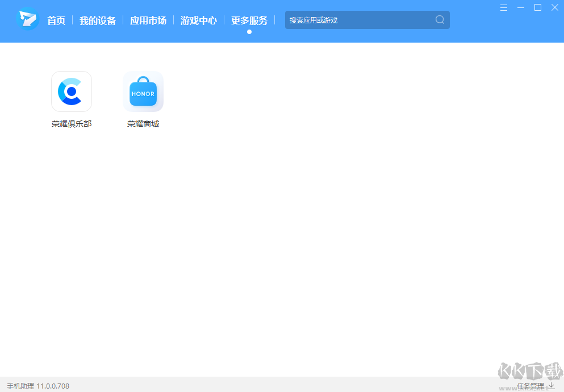Focus the 搜索应用或游戏 search box

(358, 20)
